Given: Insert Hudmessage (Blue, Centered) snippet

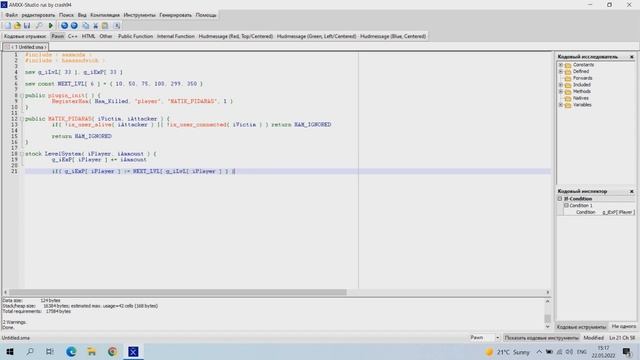Looking at the screenshot, I should (393, 36).
